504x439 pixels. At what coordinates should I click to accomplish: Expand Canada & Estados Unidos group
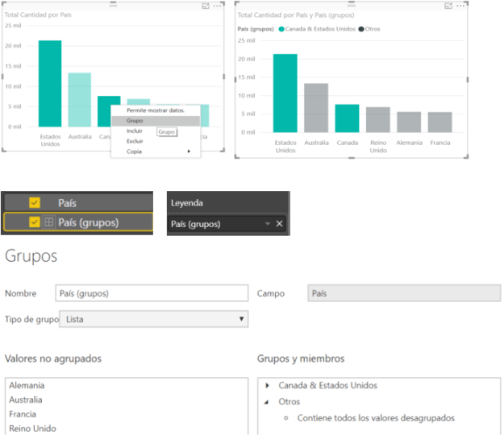[x=267, y=386]
